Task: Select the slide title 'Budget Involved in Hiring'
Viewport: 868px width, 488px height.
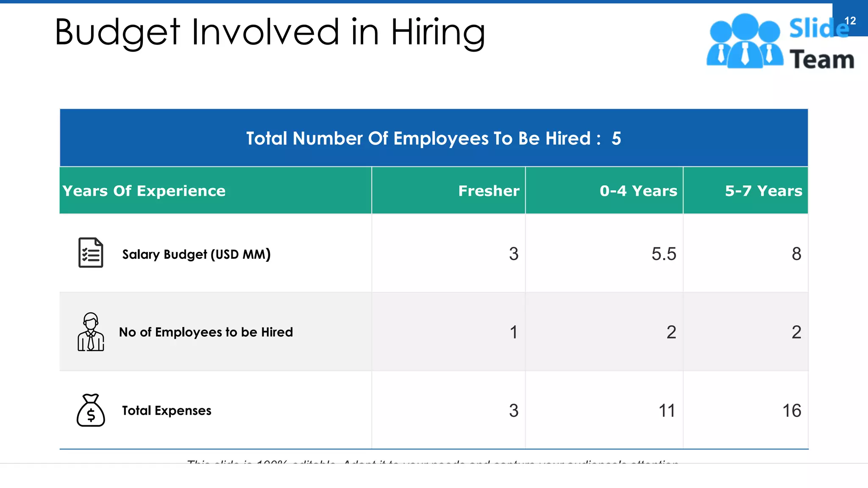Action: click(x=270, y=33)
